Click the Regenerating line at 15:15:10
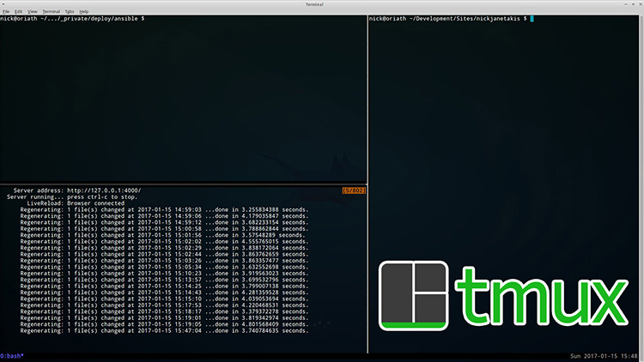Viewport: 644px width, 362px height. [x=164, y=299]
